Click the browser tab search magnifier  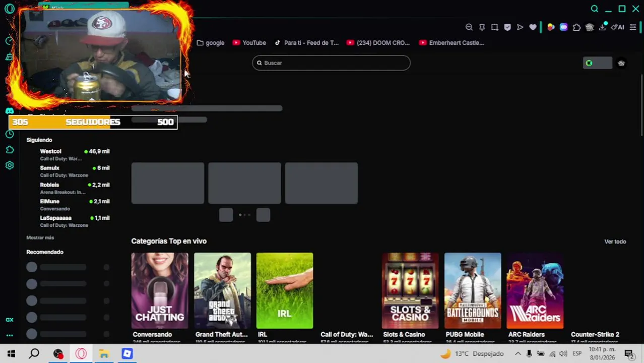[x=595, y=9]
